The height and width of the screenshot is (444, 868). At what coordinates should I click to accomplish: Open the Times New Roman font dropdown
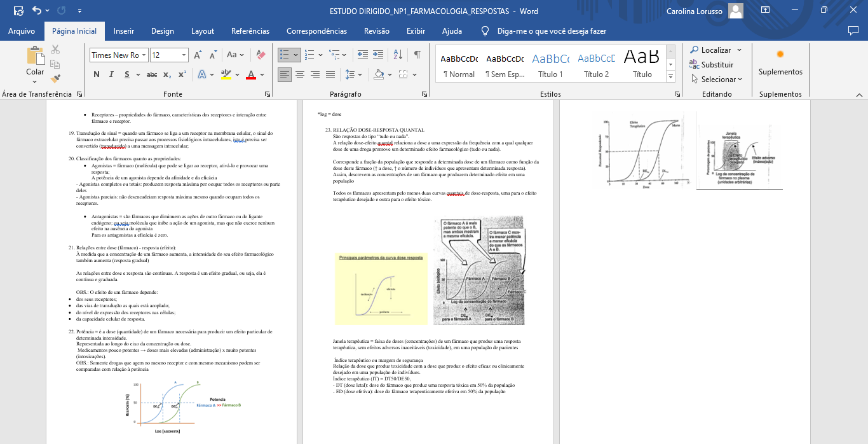tap(144, 55)
